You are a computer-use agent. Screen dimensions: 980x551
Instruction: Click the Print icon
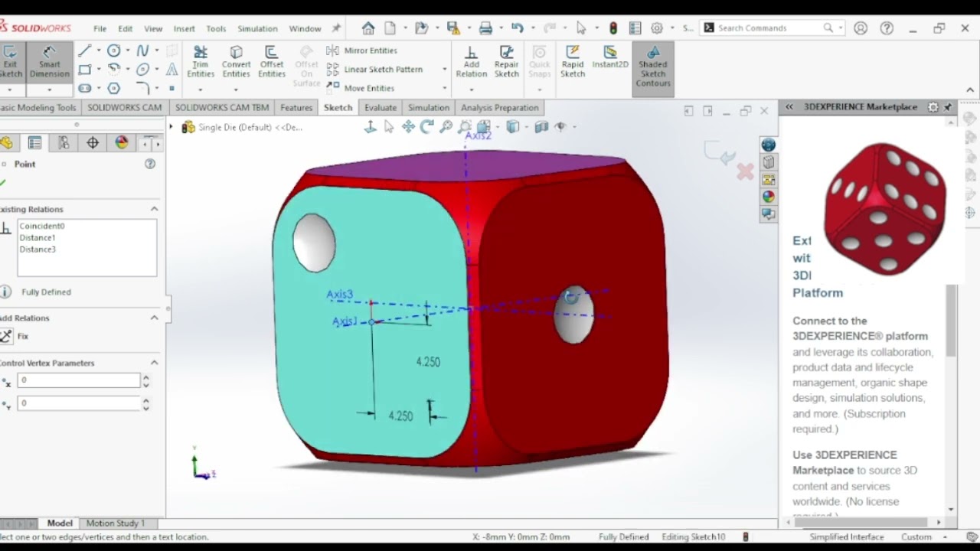click(x=485, y=28)
